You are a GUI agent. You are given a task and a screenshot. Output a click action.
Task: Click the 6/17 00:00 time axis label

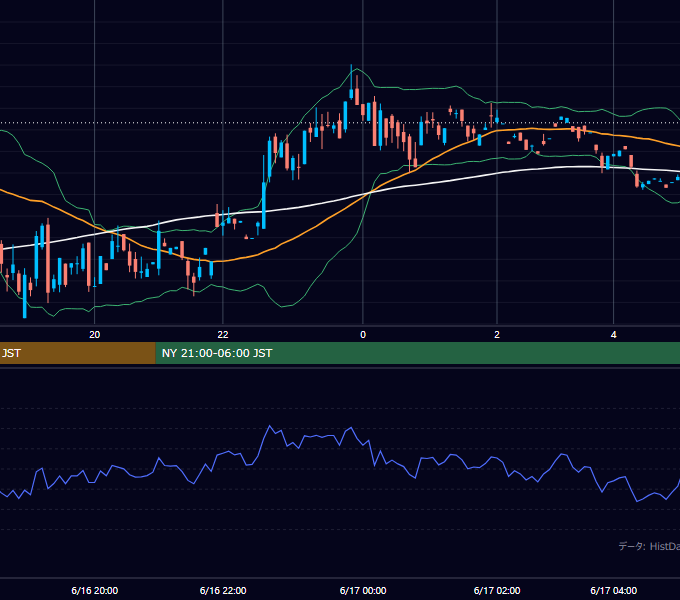pos(363,590)
